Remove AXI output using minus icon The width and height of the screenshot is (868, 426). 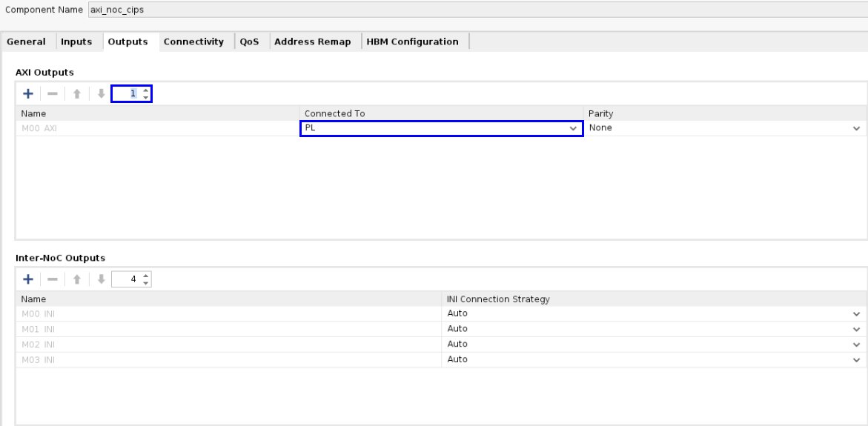[52, 94]
